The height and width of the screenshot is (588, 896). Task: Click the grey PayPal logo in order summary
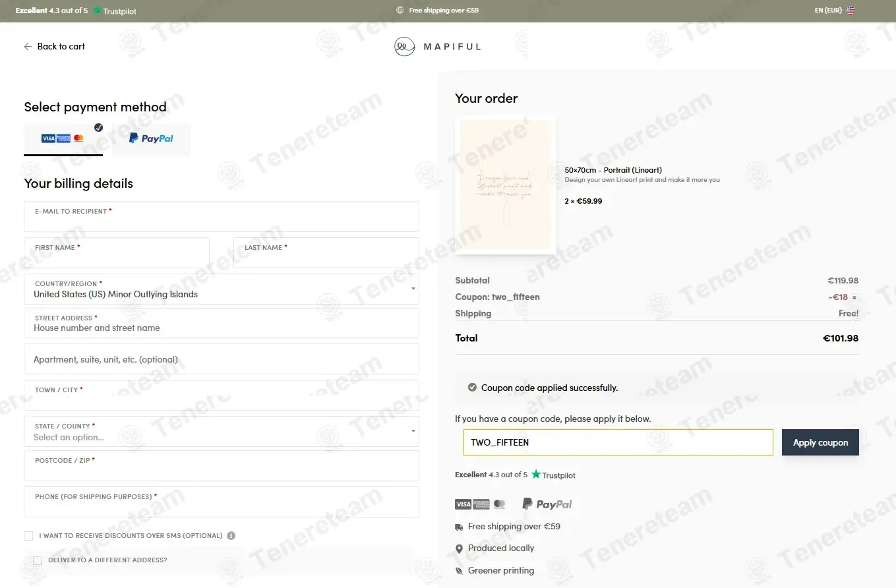click(547, 504)
